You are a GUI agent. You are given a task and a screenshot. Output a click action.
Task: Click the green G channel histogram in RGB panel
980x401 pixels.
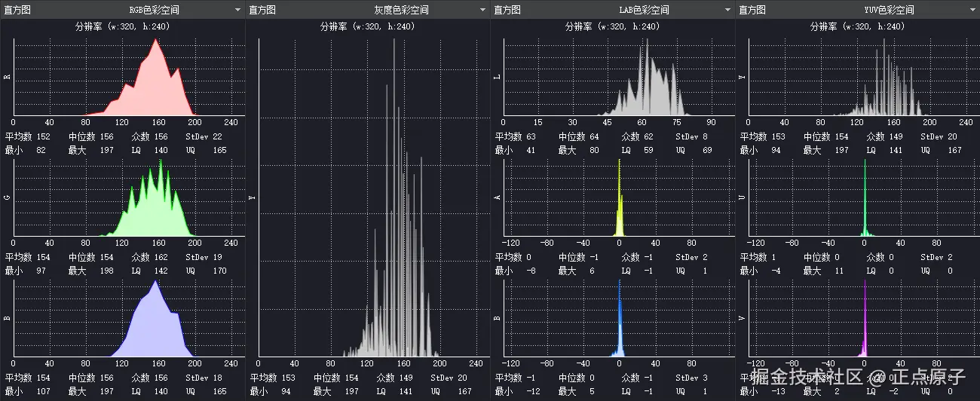click(128, 198)
